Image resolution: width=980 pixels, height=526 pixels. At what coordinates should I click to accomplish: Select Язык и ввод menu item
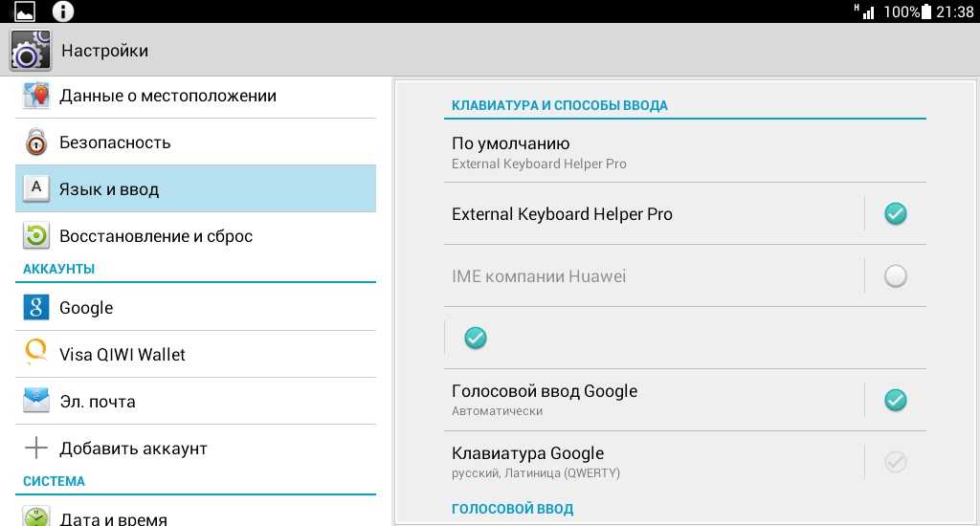(195, 189)
